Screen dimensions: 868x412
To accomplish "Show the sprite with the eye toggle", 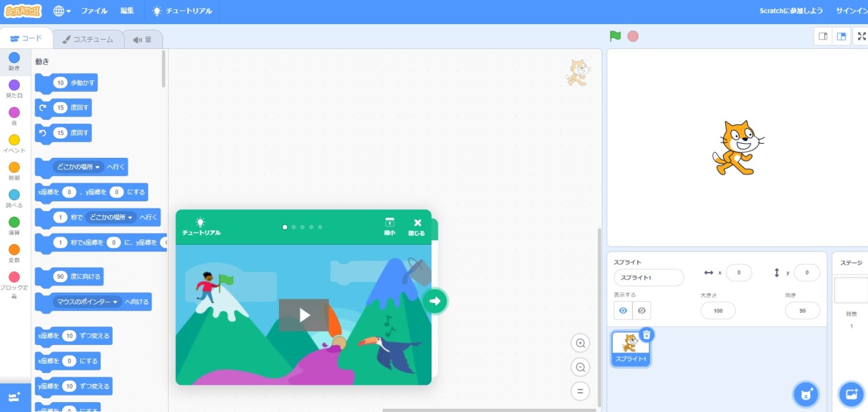I will click(x=622, y=310).
